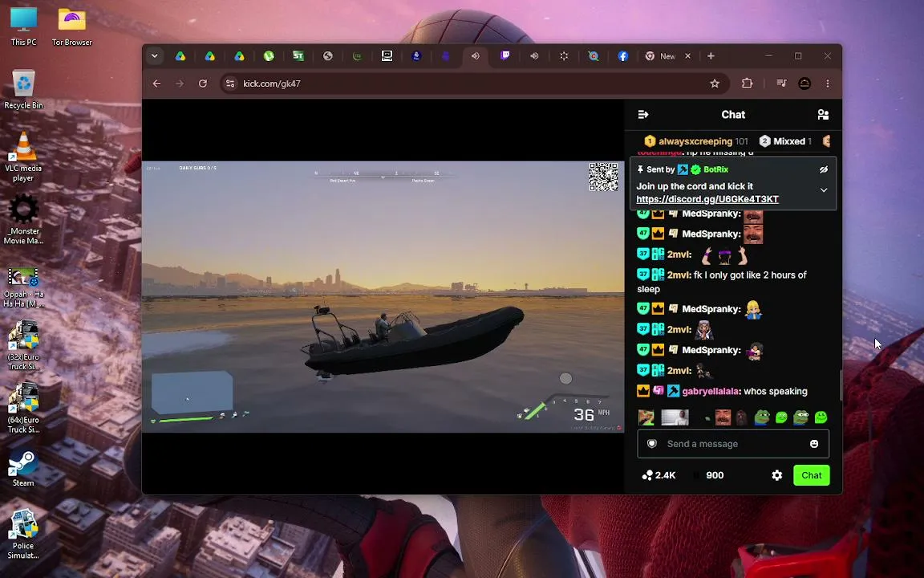Open the chat users list icon
This screenshot has width=924, height=578.
[x=823, y=115]
